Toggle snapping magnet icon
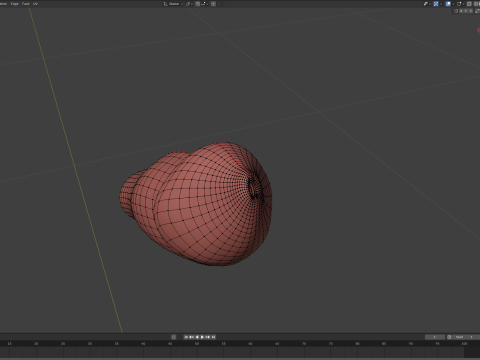480x360 pixels. pos(197,4)
